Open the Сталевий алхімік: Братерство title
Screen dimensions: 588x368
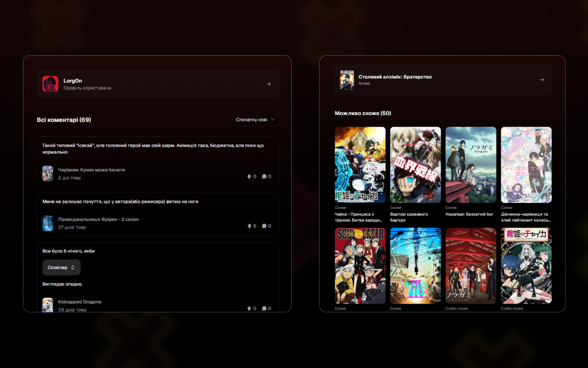[x=395, y=77]
